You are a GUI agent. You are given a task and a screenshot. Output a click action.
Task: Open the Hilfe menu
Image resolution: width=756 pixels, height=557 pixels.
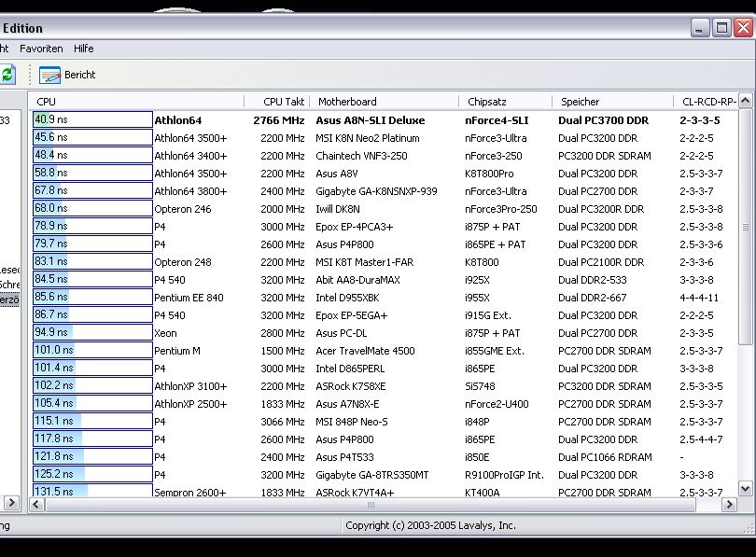83,49
